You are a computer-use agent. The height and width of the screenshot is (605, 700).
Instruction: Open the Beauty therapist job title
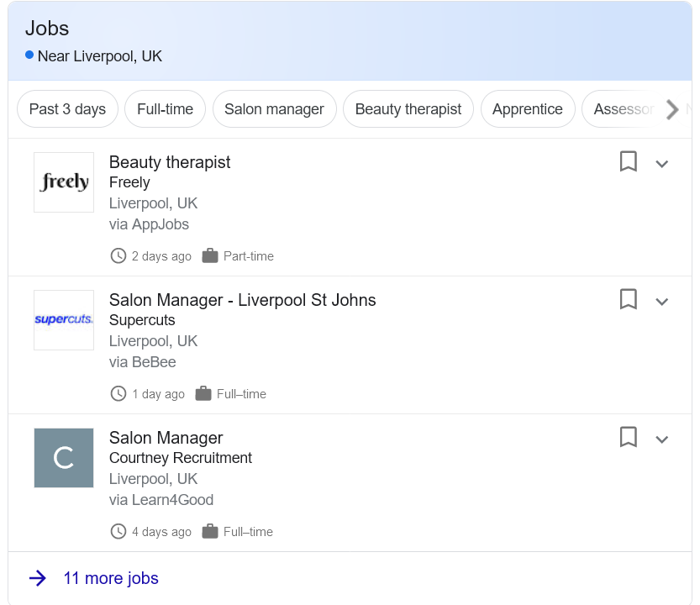[x=170, y=162]
